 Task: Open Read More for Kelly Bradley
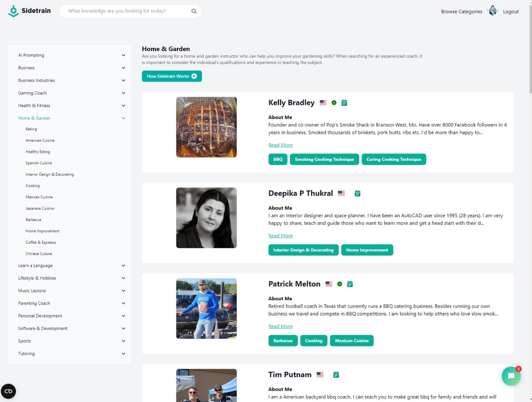coord(281,145)
